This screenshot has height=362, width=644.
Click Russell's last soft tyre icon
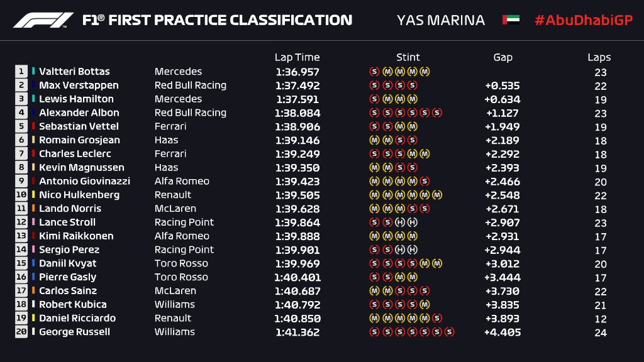click(449, 332)
